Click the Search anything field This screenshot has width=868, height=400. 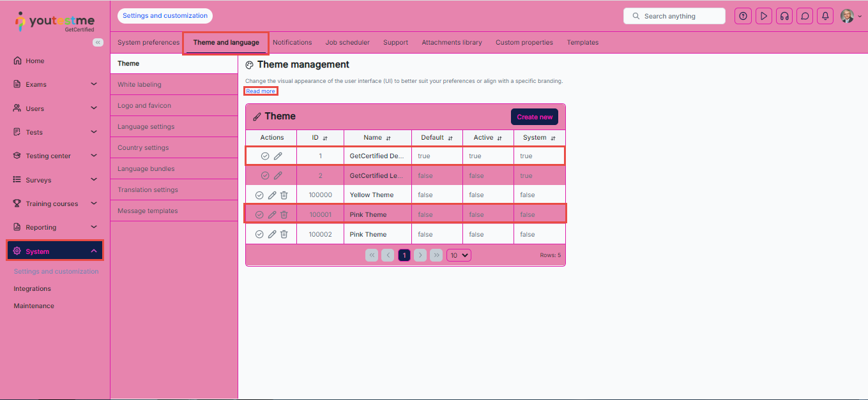[674, 16]
